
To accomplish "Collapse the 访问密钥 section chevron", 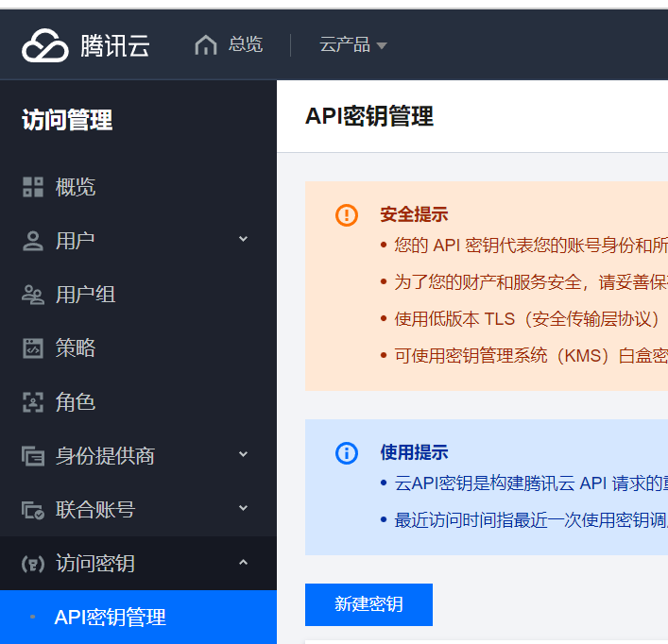I will pyautogui.click(x=243, y=562).
